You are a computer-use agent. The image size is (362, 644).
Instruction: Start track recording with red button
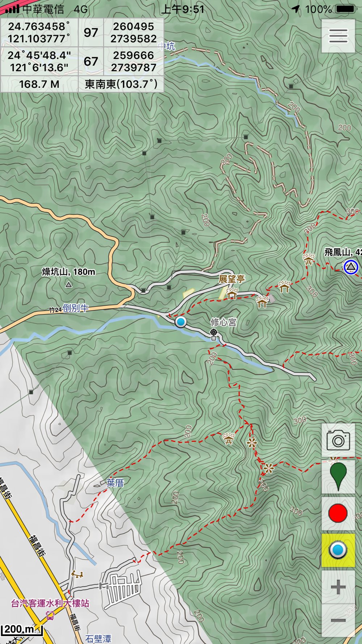coord(338,513)
